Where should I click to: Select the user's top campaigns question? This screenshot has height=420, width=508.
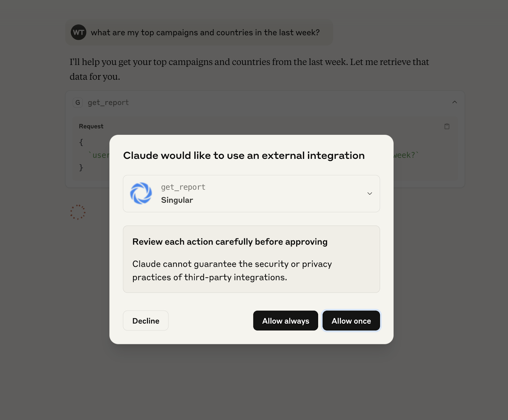tap(205, 33)
